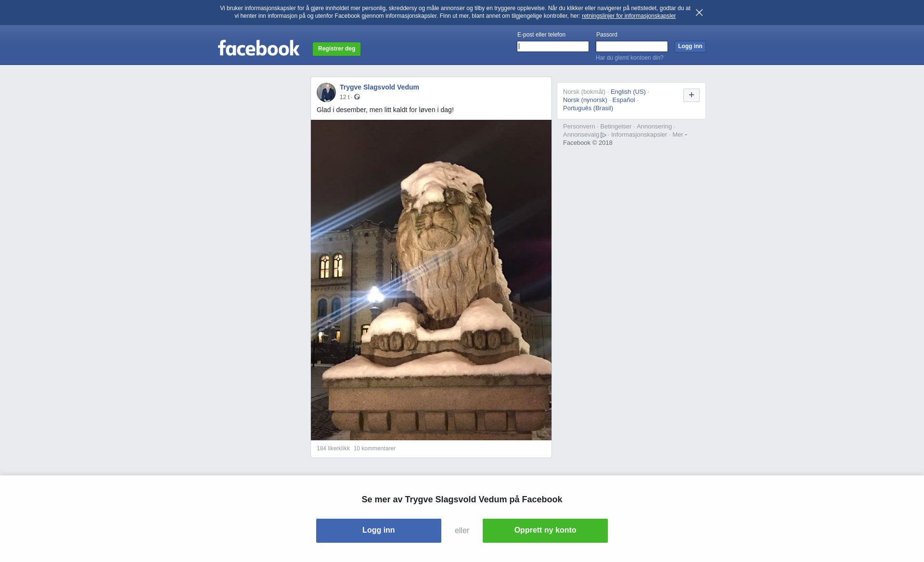Open the snowy lion statue photo
The width and height of the screenshot is (924, 562).
pyautogui.click(x=431, y=280)
